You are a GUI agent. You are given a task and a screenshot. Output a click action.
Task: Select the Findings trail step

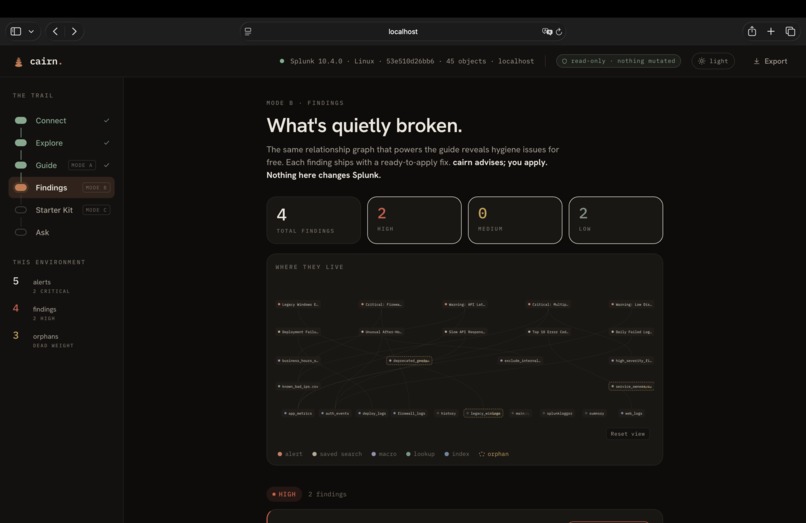pos(62,188)
